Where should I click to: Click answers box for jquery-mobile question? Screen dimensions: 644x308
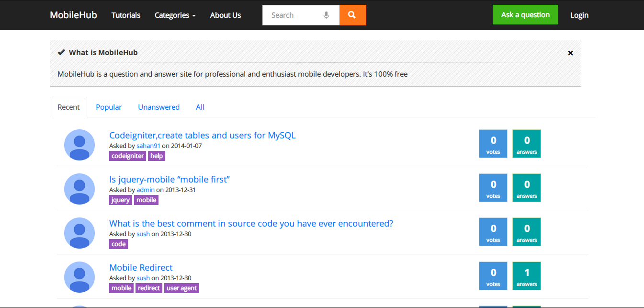pos(527,188)
